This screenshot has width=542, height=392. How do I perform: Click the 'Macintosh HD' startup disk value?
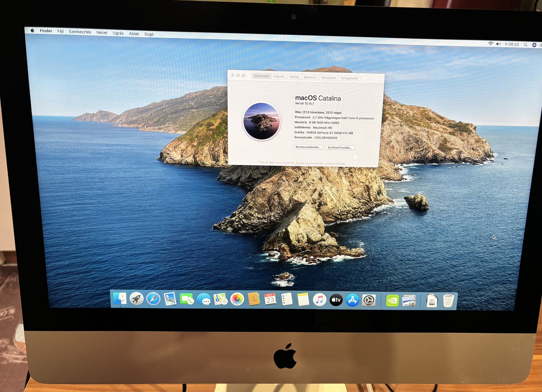point(322,128)
